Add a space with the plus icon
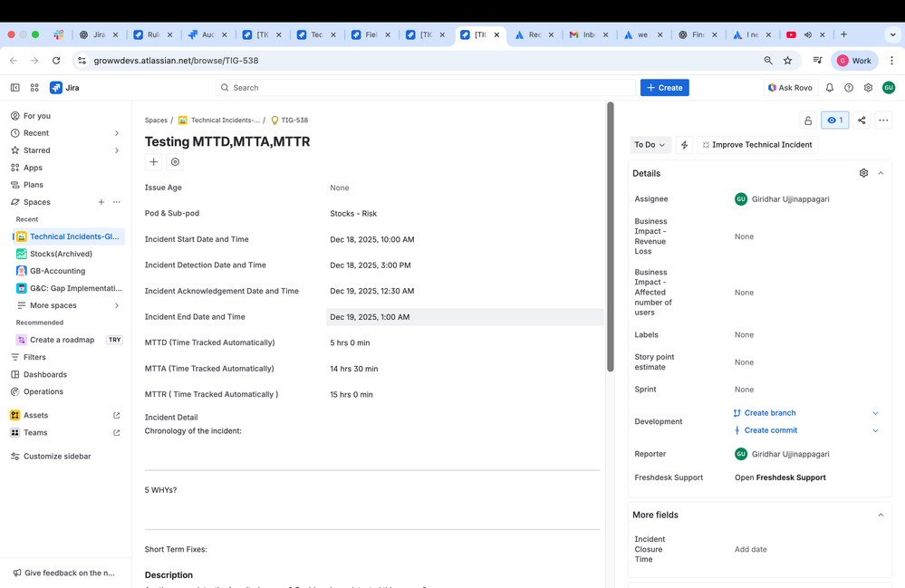Screen dimensions: 905x588 click(101, 202)
